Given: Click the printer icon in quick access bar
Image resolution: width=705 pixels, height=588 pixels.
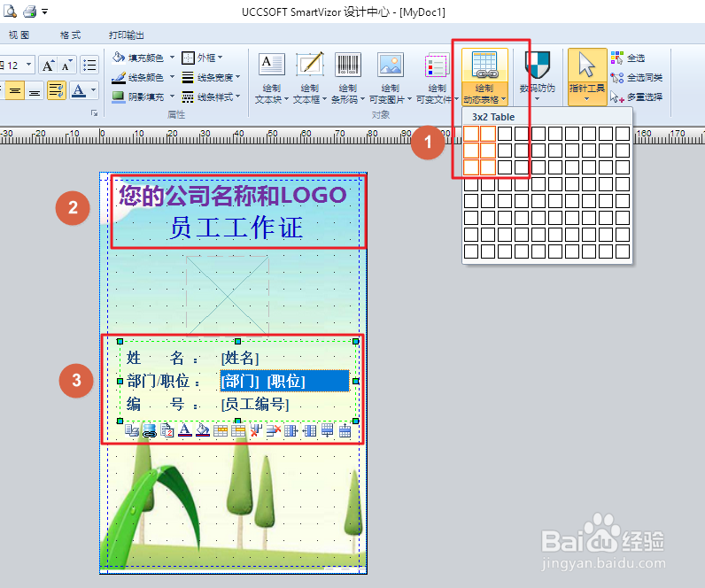Looking at the screenshot, I should [30, 12].
